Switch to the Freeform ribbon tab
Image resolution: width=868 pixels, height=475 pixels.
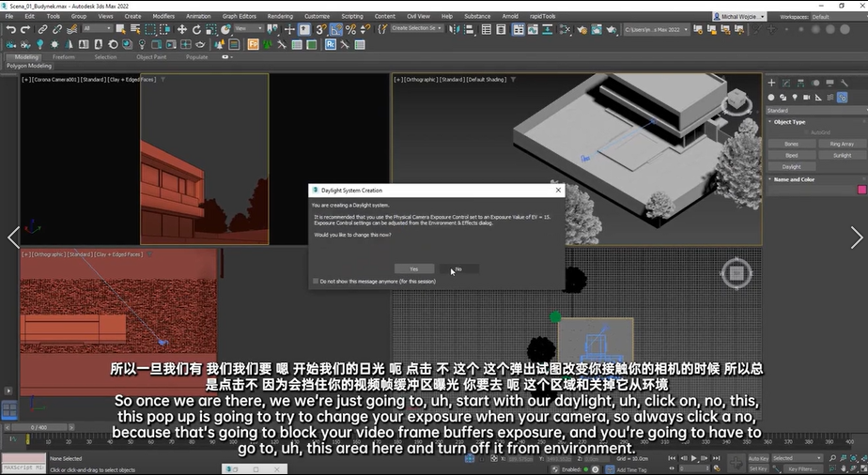tap(63, 57)
